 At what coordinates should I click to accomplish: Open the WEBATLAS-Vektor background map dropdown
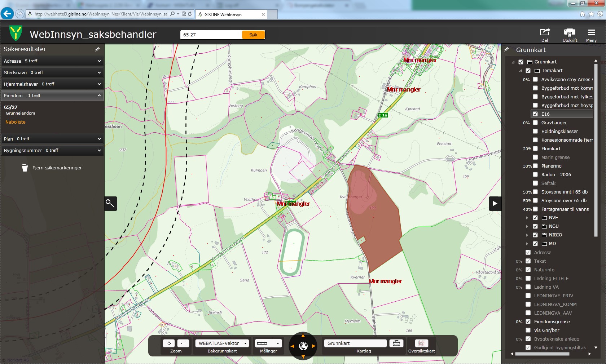click(222, 343)
